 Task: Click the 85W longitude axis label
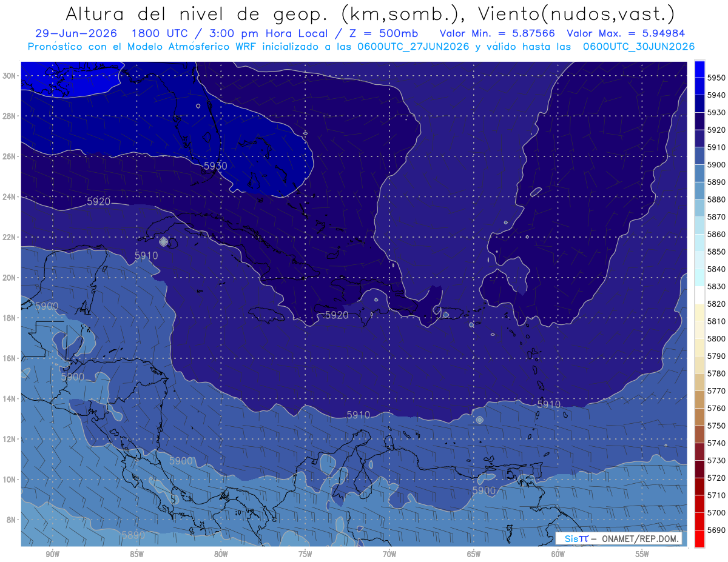tap(136, 555)
